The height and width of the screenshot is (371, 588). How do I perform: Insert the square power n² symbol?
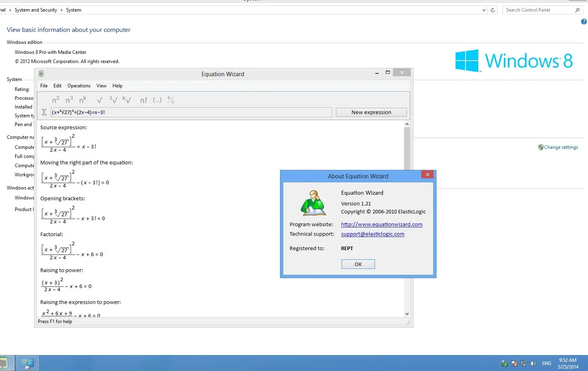pos(56,100)
